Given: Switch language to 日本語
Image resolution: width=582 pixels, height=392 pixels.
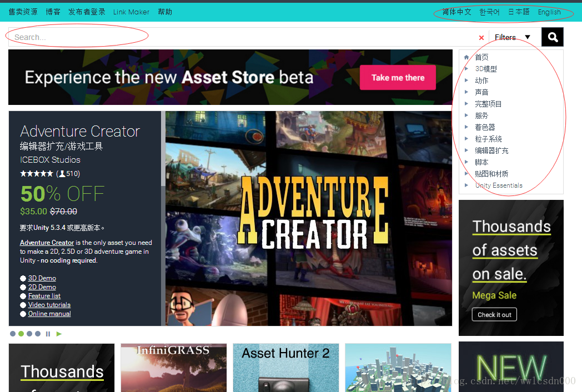Looking at the screenshot, I should [x=519, y=12].
